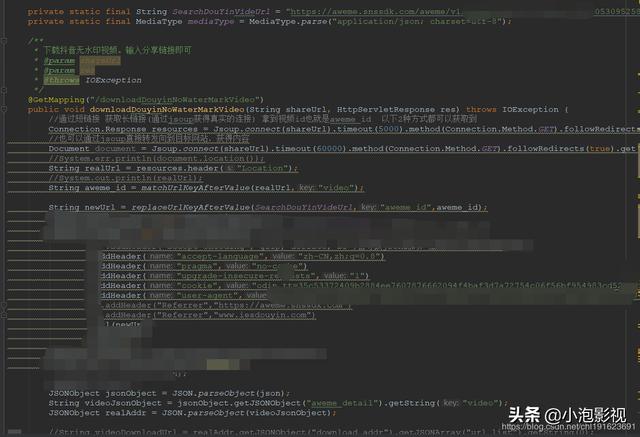
Task: Select the first @param tag in the Javadoc
Action: tap(60, 60)
